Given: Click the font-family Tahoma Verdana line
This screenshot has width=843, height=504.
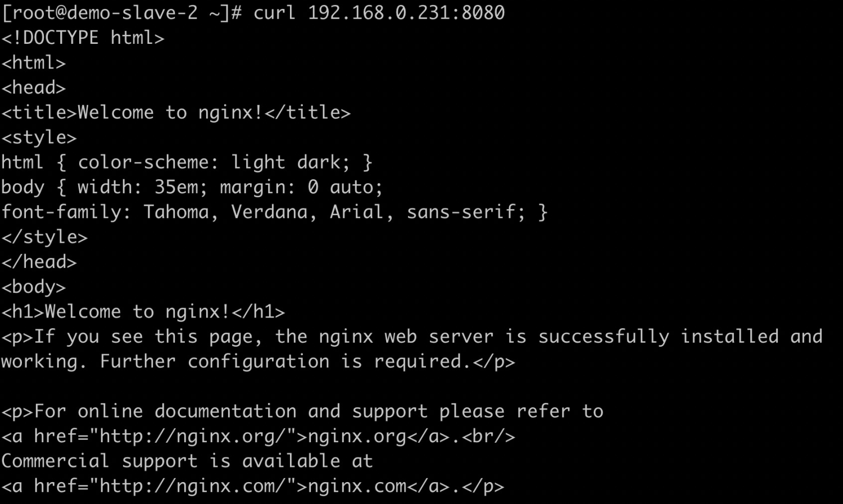Looking at the screenshot, I should (x=274, y=212).
